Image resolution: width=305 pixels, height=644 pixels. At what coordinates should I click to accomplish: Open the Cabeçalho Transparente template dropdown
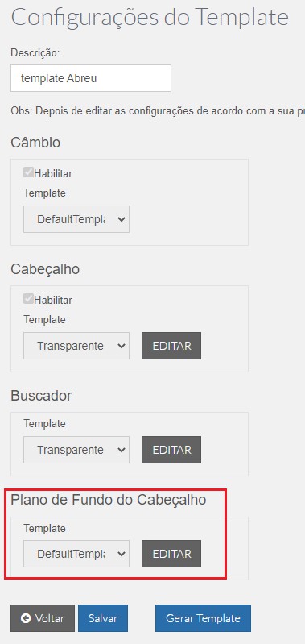click(x=76, y=346)
